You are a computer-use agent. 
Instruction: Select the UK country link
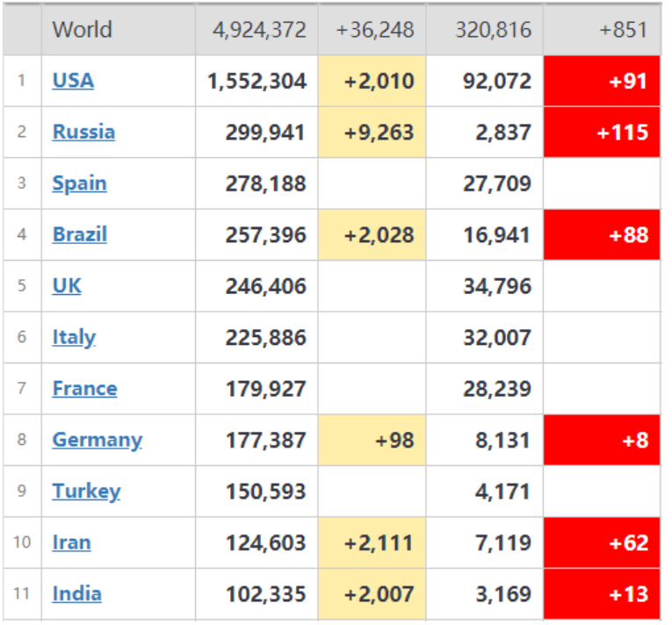[x=67, y=286]
